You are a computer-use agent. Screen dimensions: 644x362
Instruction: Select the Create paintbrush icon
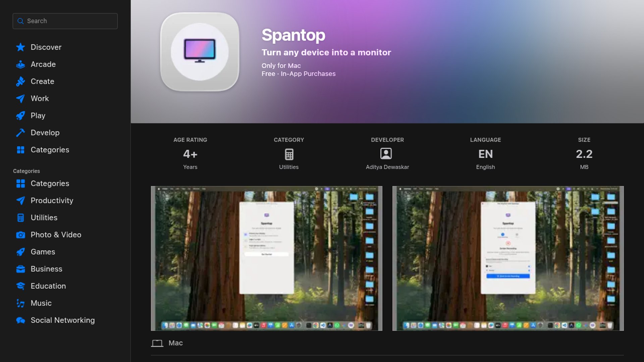pyautogui.click(x=20, y=81)
